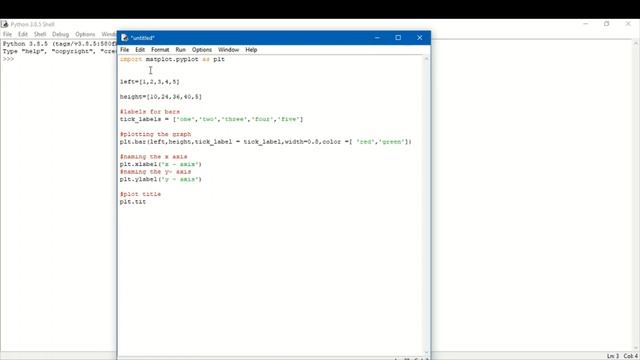Click the '#plotting the graph' comment
640x360 pixels.
coord(156,134)
